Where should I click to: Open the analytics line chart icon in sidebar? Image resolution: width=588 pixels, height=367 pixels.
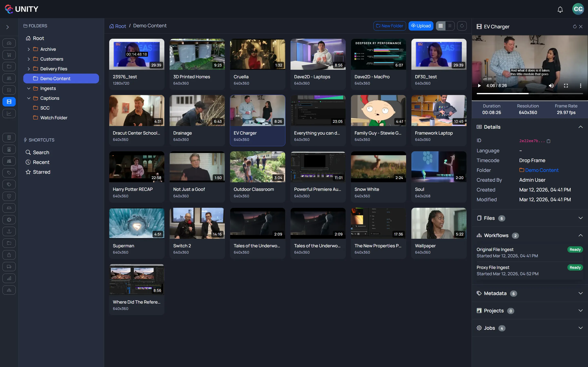(9, 113)
